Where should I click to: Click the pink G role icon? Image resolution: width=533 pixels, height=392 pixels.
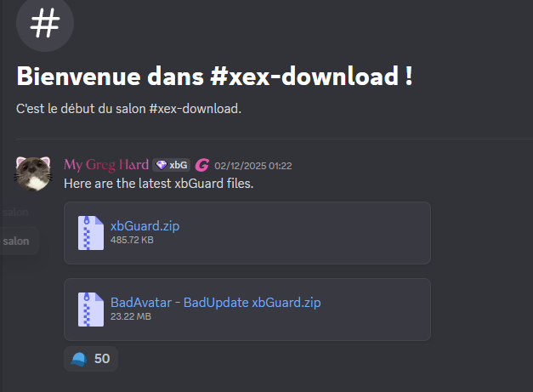(202, 166)
